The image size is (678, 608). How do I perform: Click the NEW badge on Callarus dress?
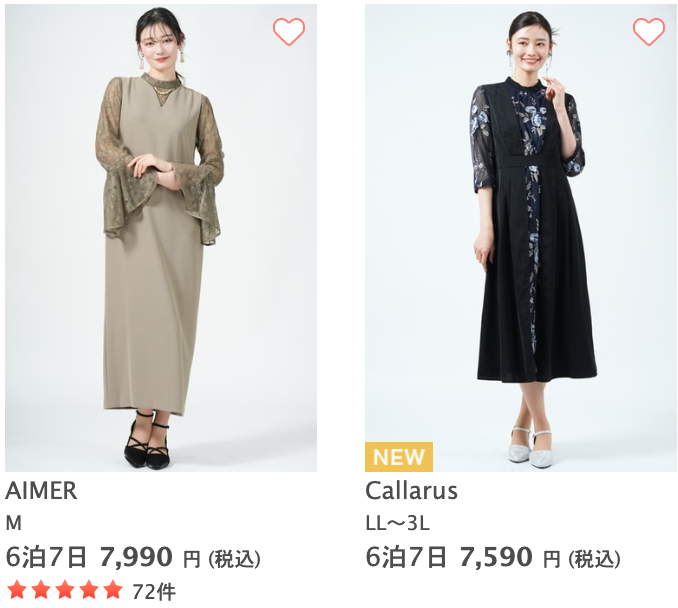(x=399, y=457)
